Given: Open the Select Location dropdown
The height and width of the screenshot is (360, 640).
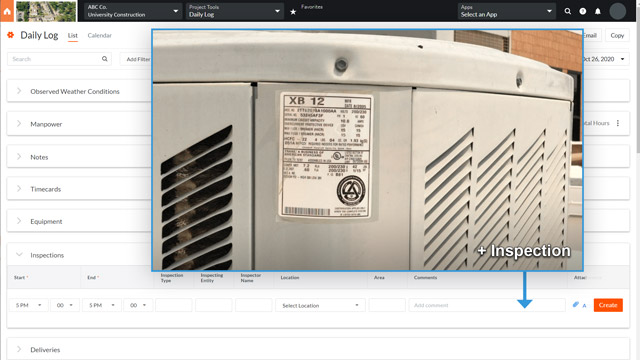Looking at the screenshot, I should tap(320, 305).
